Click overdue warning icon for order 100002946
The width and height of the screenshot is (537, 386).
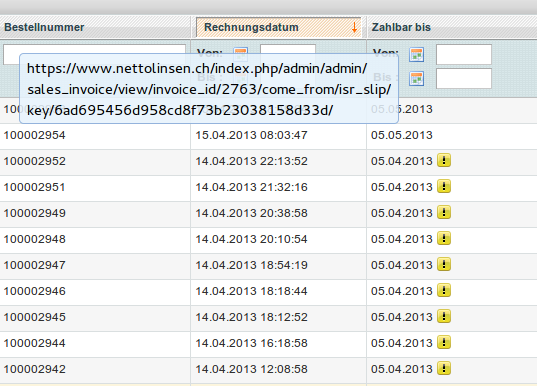444,291
